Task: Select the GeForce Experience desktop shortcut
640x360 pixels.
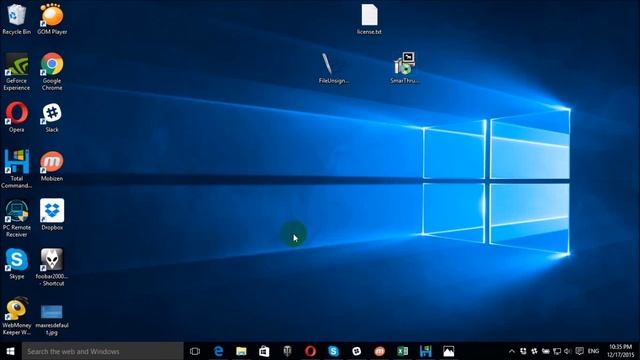Action: [x=16, y=71]
